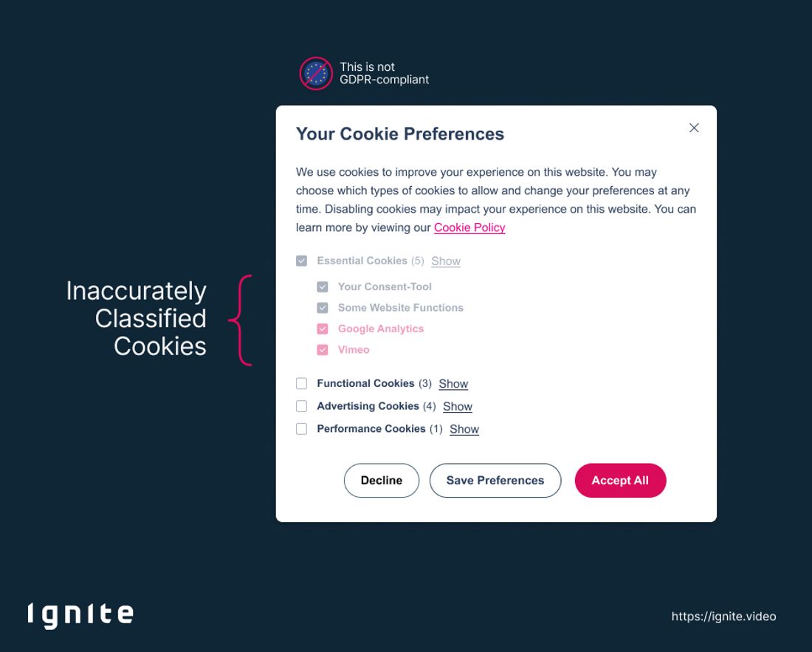Visit the ignite.video URL
Viewport: 812px width, 652px height.
[723, 617]
